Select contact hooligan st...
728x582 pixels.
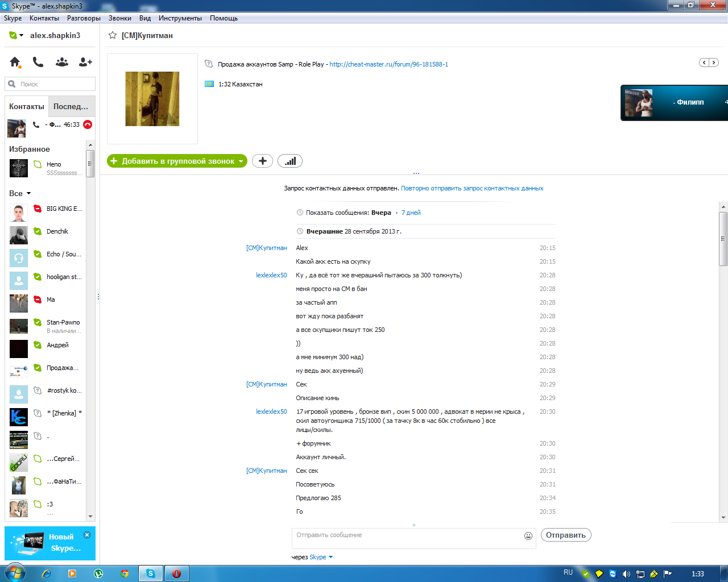[x=46, y=281]
